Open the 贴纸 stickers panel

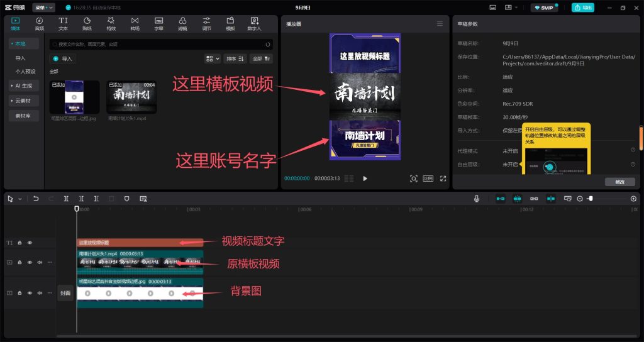[x=87, y=24]
